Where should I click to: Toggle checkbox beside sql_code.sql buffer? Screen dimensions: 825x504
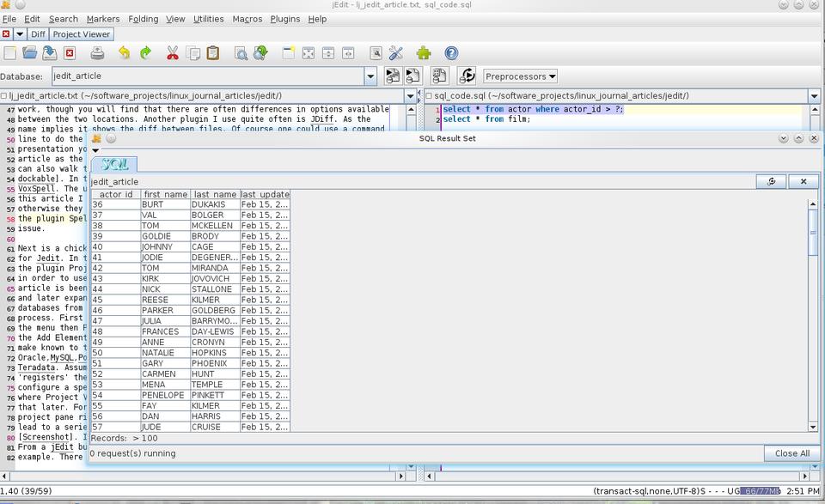click(x=429, y=96)
